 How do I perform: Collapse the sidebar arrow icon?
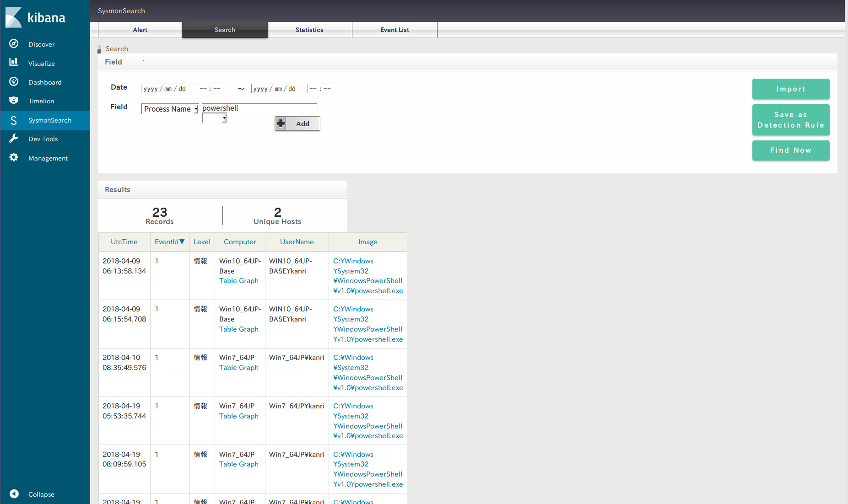pyautogui.click(x=14, y=493)
